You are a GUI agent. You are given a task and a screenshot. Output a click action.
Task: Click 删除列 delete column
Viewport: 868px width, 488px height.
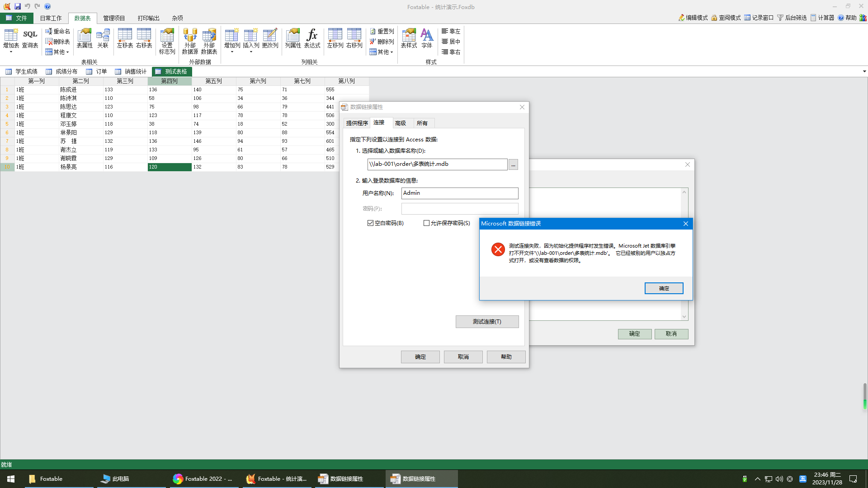click(x=382, y=42)
